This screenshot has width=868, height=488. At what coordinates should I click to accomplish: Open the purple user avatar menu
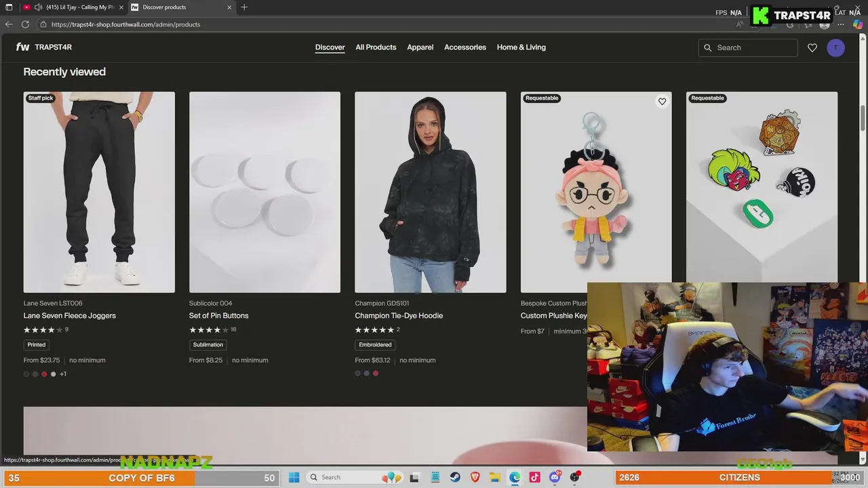[836, 47]
